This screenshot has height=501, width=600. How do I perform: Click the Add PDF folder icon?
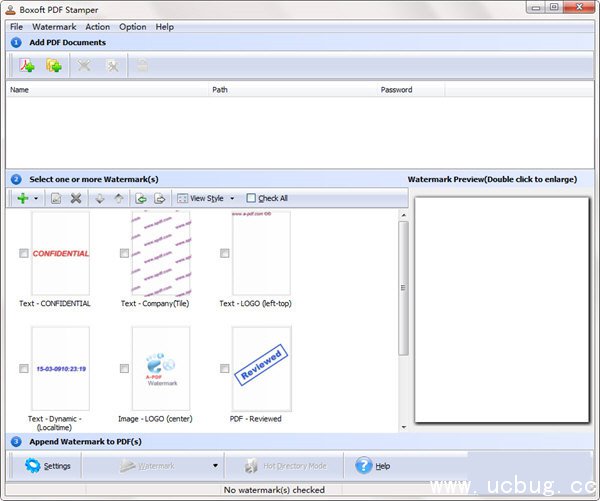click(x=54, y=65)
